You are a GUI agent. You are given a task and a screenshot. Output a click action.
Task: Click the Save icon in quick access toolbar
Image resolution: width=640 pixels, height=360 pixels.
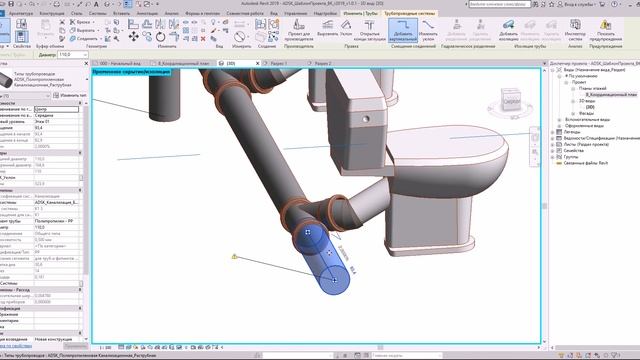point(11,4)
